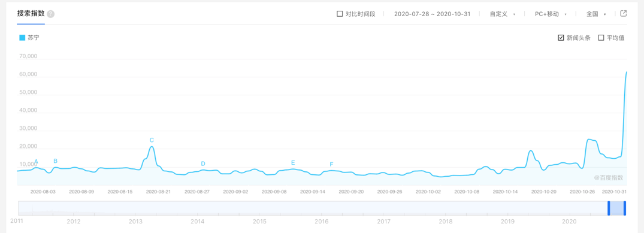Click the 2015 area in the overview timeline
This screenshot has width=644, height=233.
tap(259, 222)
